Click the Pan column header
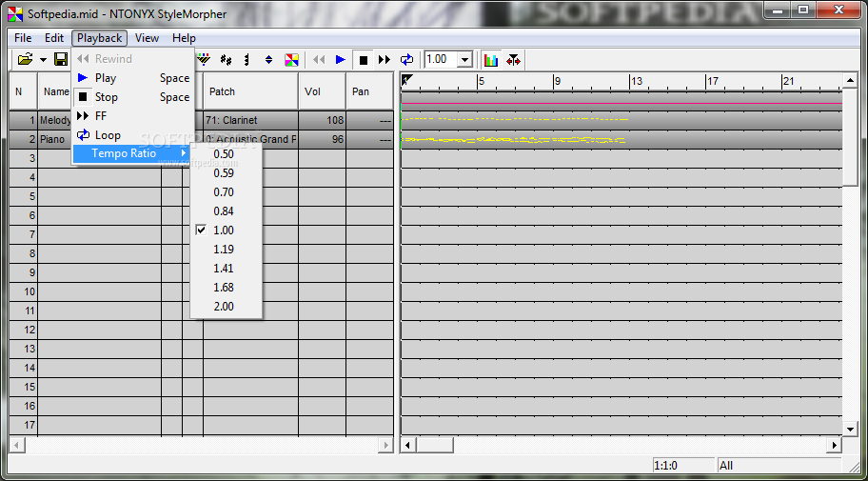Screen dimensions: 868x481 [369, 90]
